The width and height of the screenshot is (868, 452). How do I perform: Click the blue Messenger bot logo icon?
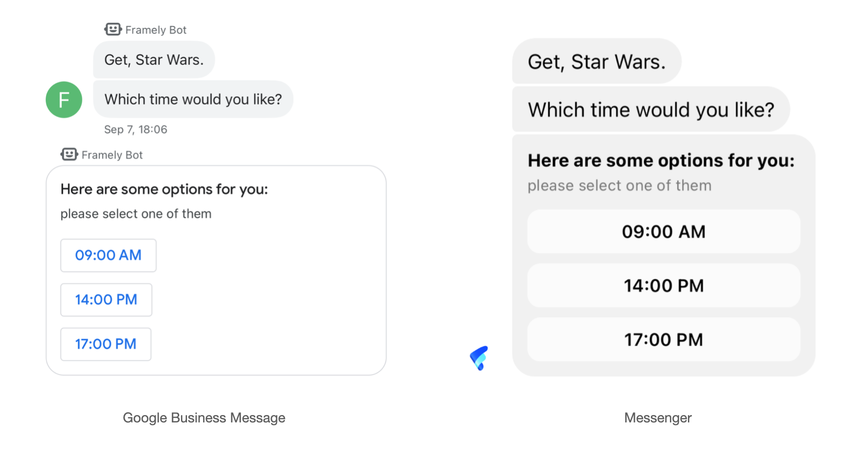(x=479, y=358)
